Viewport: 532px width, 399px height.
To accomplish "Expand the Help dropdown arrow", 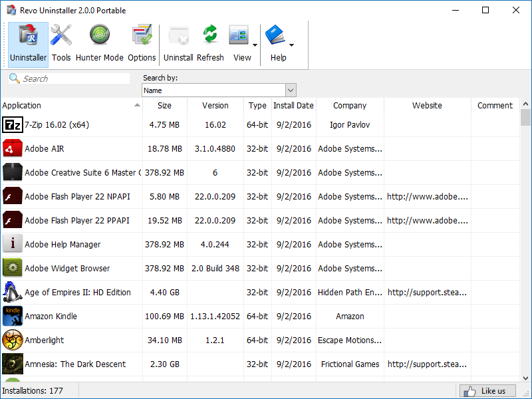I will coord(291,45).
